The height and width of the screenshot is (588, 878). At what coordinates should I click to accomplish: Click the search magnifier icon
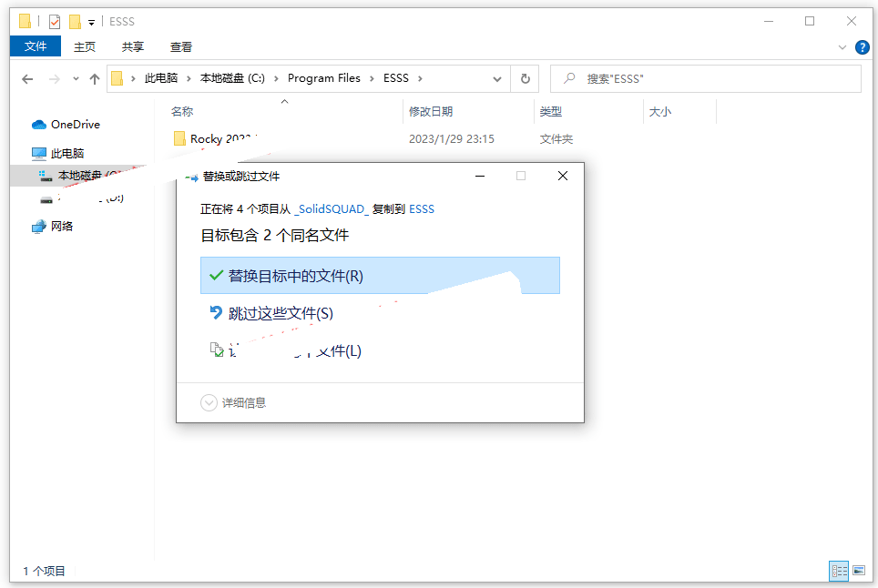coord(569,78)
